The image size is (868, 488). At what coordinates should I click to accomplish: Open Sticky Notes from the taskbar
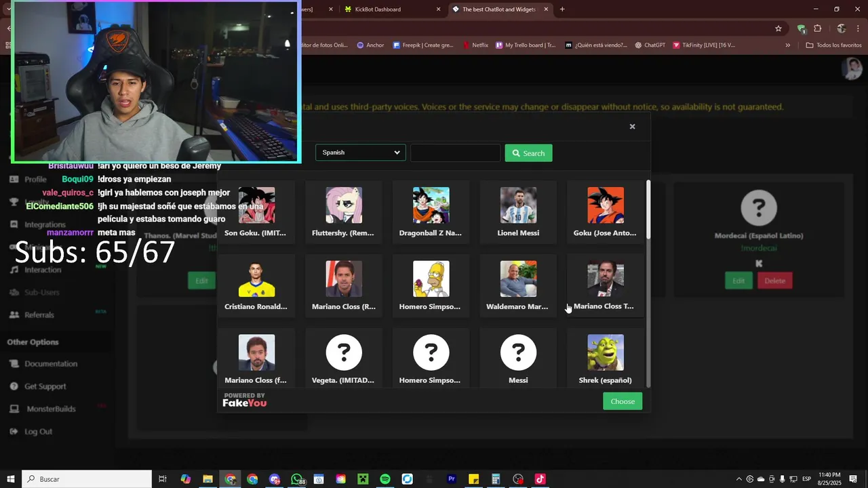474,479
